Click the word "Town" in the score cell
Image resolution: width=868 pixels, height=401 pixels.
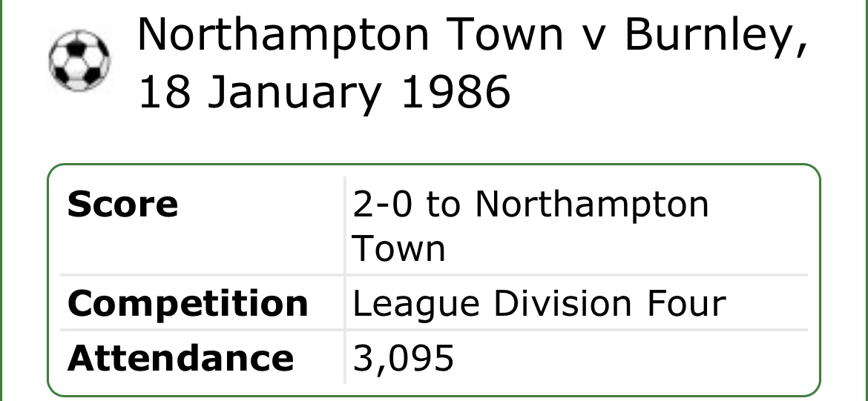tap(398, 248)
